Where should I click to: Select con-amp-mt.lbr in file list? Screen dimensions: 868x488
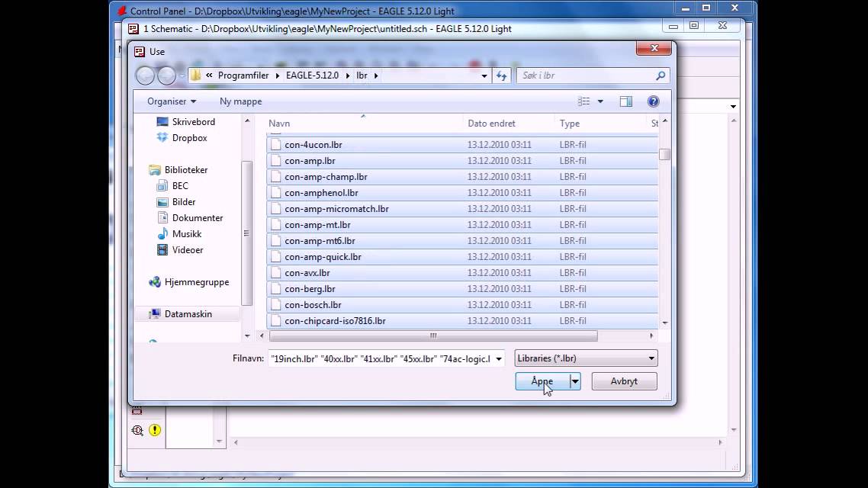[461, 225]
